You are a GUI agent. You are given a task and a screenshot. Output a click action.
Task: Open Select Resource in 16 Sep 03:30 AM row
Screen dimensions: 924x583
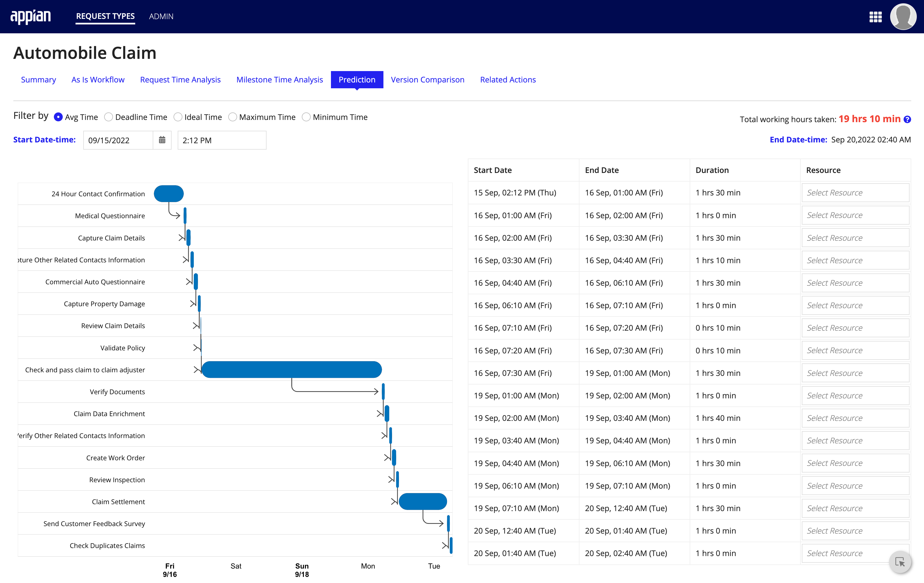click(x=855, y=260)
